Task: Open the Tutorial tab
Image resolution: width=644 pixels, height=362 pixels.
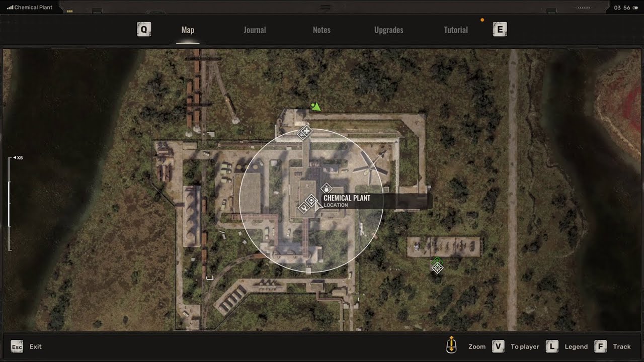Action: [456, 30]
